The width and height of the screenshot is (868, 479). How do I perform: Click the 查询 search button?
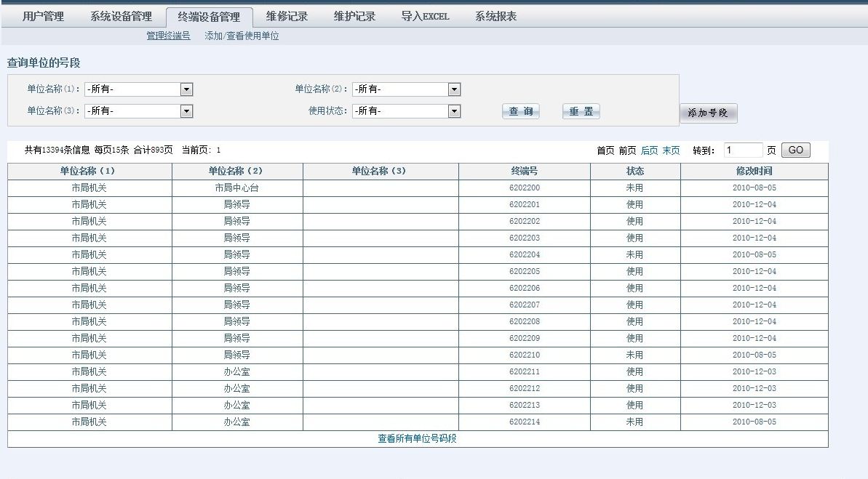coord(520,111)
